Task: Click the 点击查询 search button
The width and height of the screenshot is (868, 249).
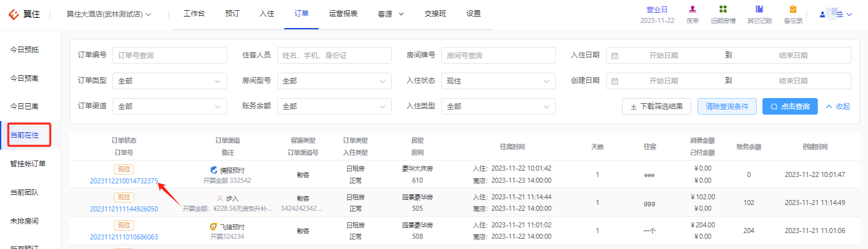Action: click(790, 106)
